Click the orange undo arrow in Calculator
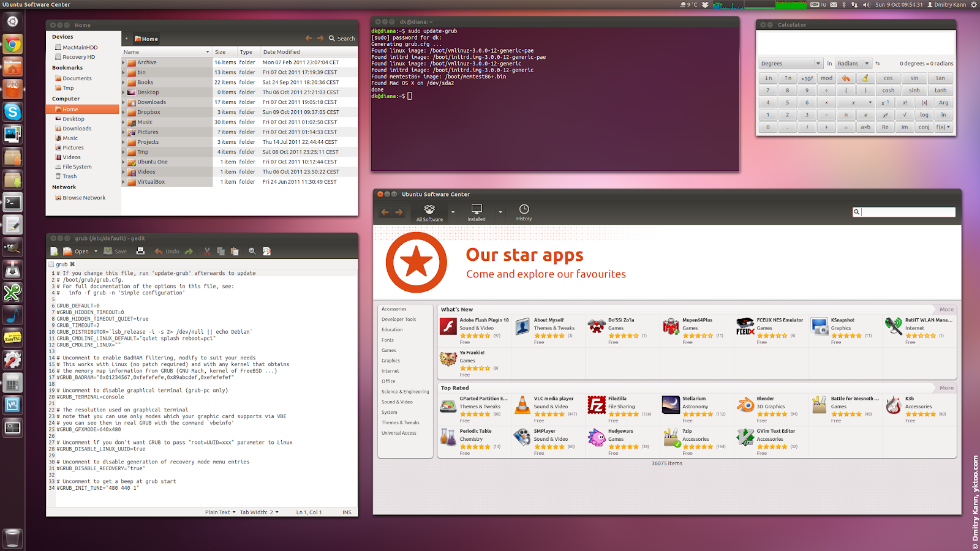Image resolution: width=980 pixels, height=551 pixels. click(846, 78)
